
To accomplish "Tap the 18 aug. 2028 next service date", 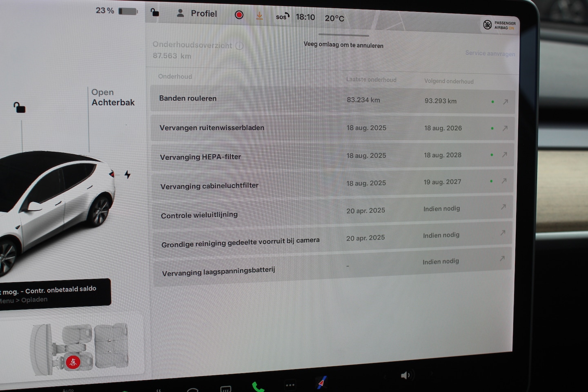I will pos(443,155).
